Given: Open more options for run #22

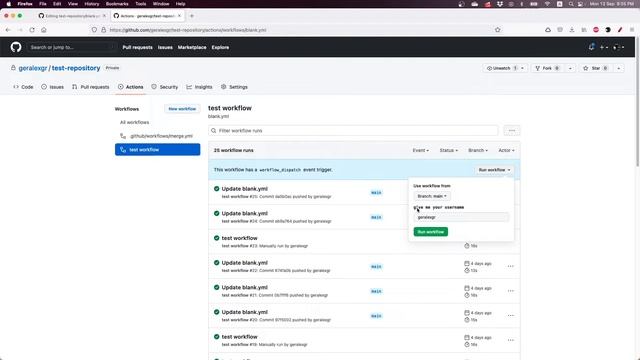Looking at the screenshot, I should click(x=511, y=266).
